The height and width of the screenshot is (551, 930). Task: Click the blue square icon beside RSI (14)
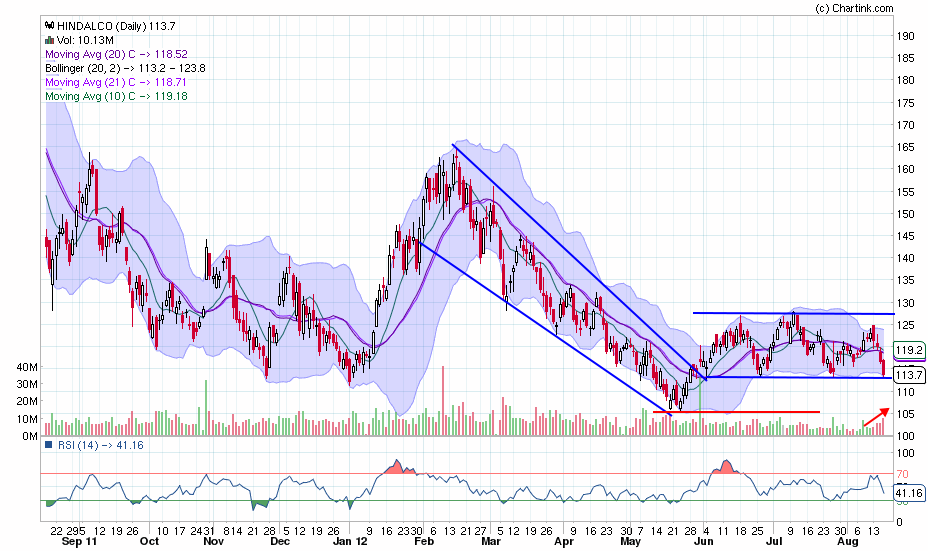[x=50, y=445]
